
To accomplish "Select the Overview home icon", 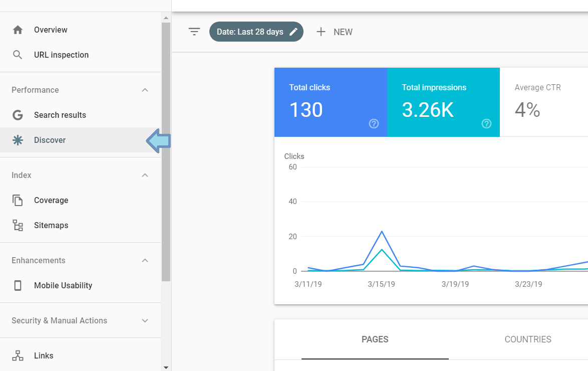I will (18, 30).
